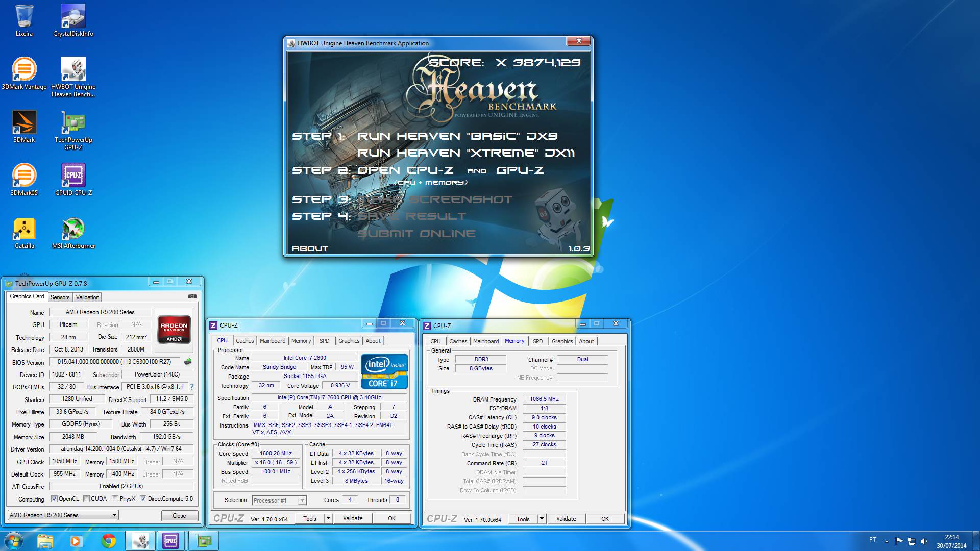Open Memory tab in left CPU-Z window
Viewport: 980px width, 551px height.
[301, 341]
